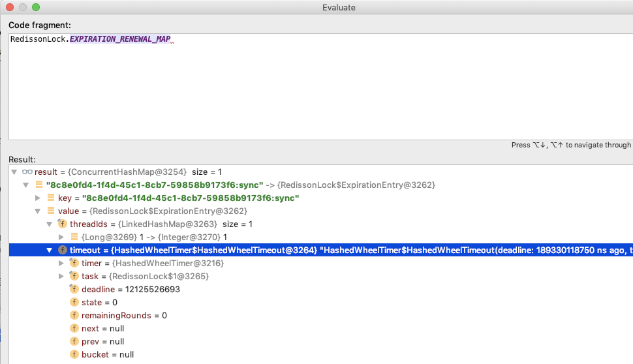Click the field icon of state
Viewport: 633px width, 364px height.
point(74,302)
